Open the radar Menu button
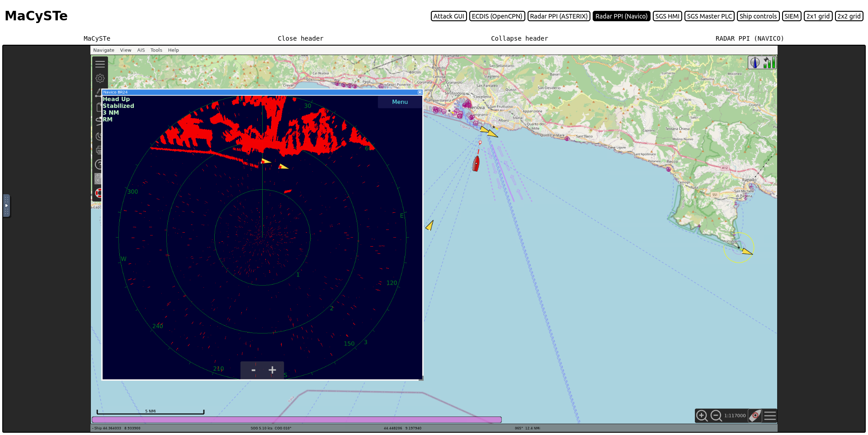The width and height of the screenshot is (868, 435). pyautogui.click(x=400, y=102)
